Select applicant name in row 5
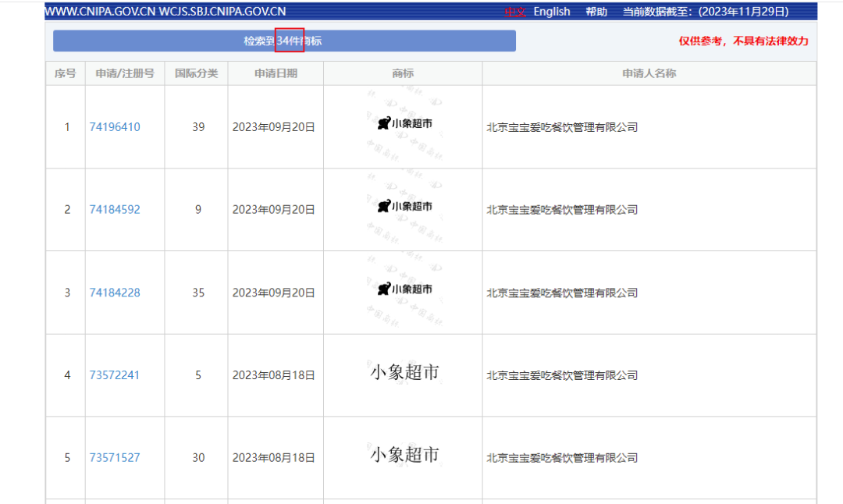The image size is (843, 504). 562,458
